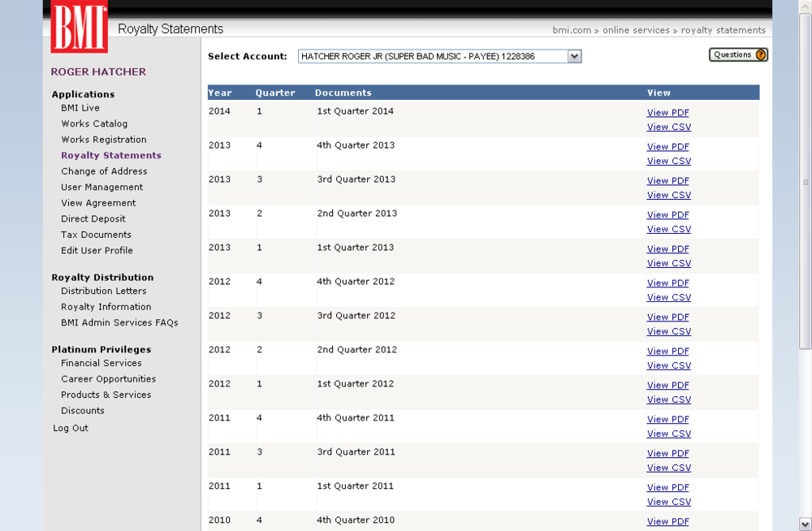View CSV for 3rd Quarter 2013
This screenshot has width=812, height=531.
tap(669, 196)
